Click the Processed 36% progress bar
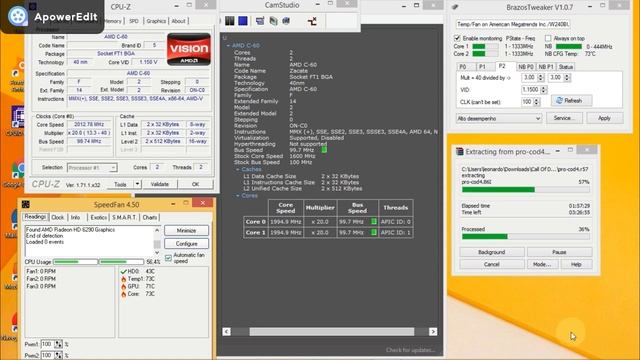The height and width of the screenshot is (360, 640). 526,237
